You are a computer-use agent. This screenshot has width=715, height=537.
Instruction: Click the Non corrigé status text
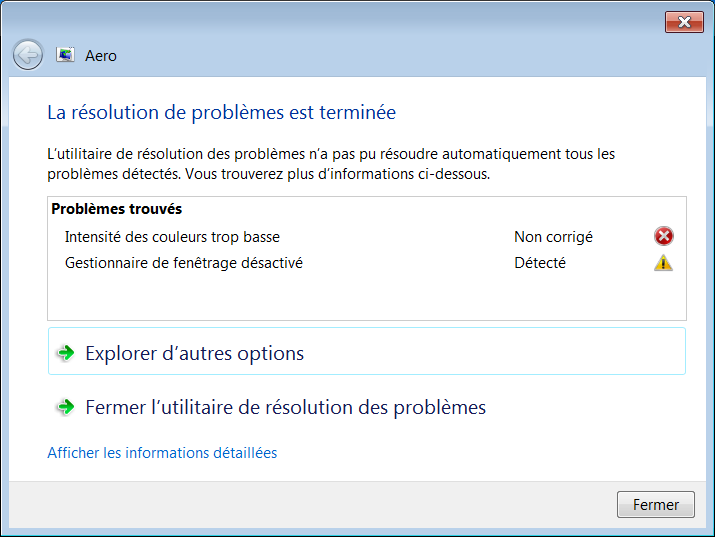(x=554, y=237)
